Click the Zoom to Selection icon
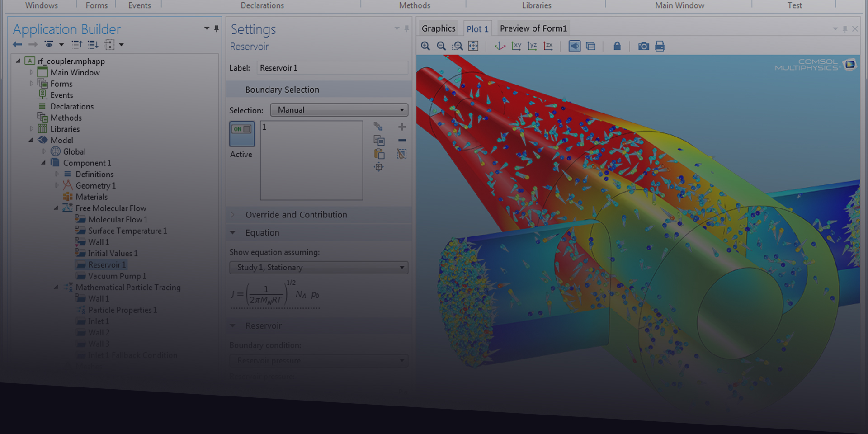The width and height of the screenshot is (868, 434). coord(379,167)
